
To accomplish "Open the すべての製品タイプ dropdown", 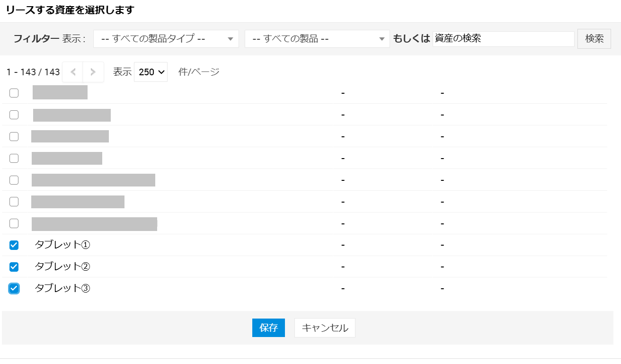I will pos(166,39).
